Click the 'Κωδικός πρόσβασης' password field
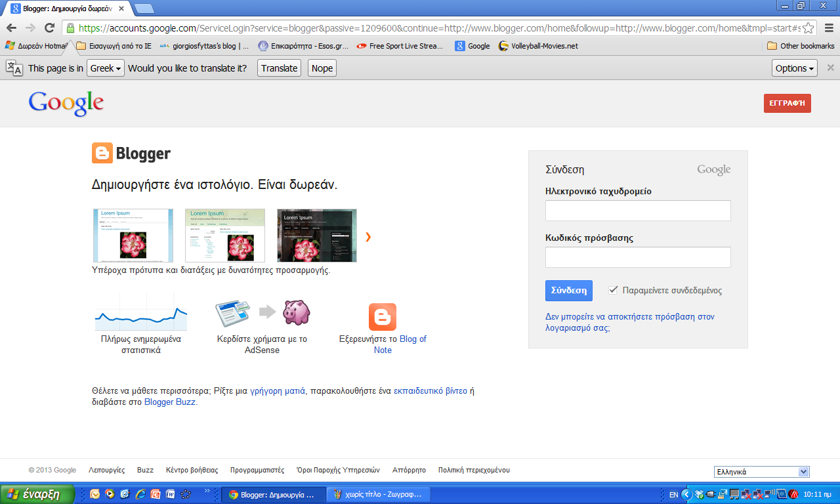Viewport: 840px width, 504px height. 638,257
